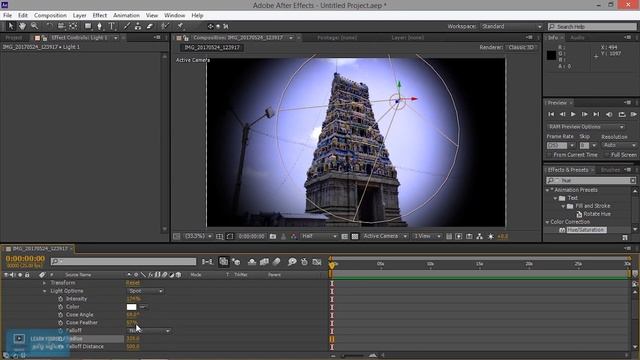Toggle Frame Blending enable switch in timeline
This screenshot has width=640, height=360.
click(264, 262)
